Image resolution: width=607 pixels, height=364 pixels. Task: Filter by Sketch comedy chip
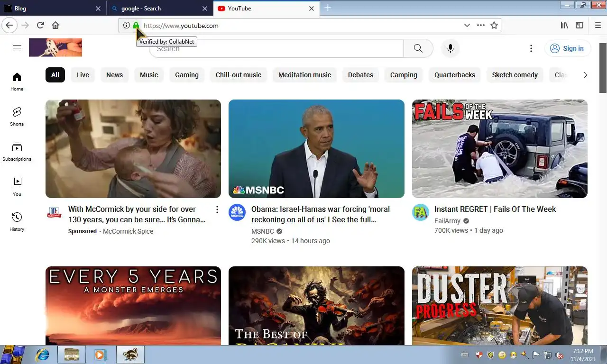(x=515, y=75)
